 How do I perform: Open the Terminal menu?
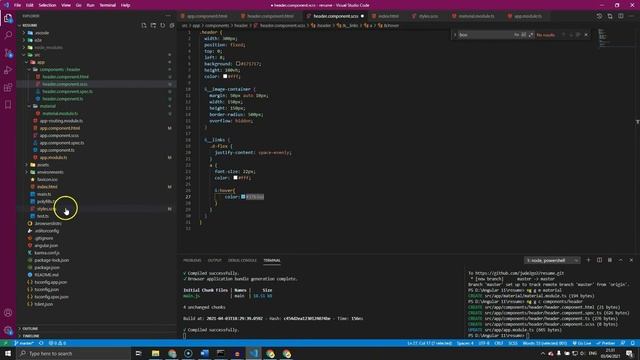click(x=107, y=5)
